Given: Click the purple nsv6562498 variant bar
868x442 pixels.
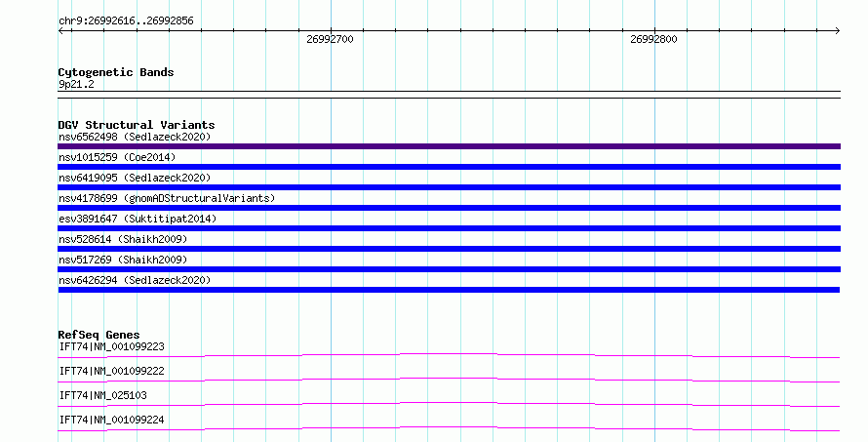Looking at the screenshot, I should click(449, 146).
